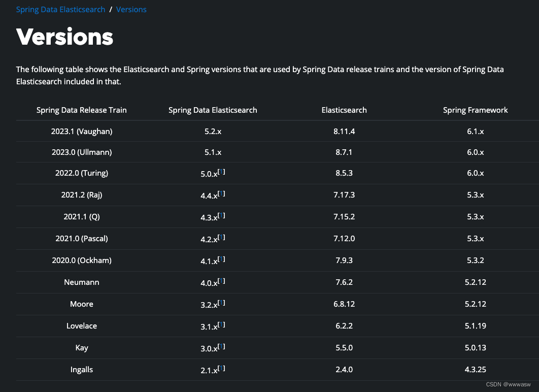Click the Elasticsearch column header
Image resolution: width=539 pixels, height=392 pixels.
point(344,110)
